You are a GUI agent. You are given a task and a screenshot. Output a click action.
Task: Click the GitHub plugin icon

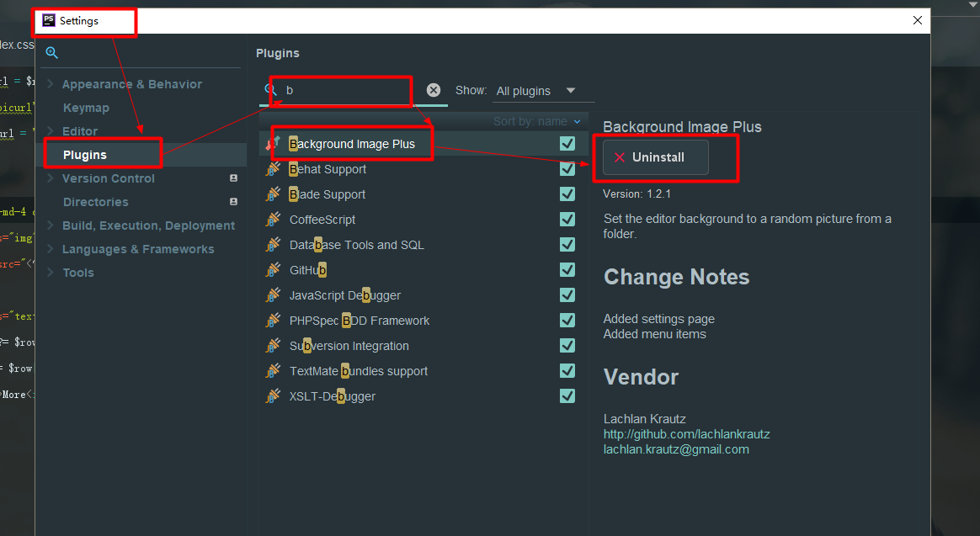pyautogui.click(x=273, y=270)
